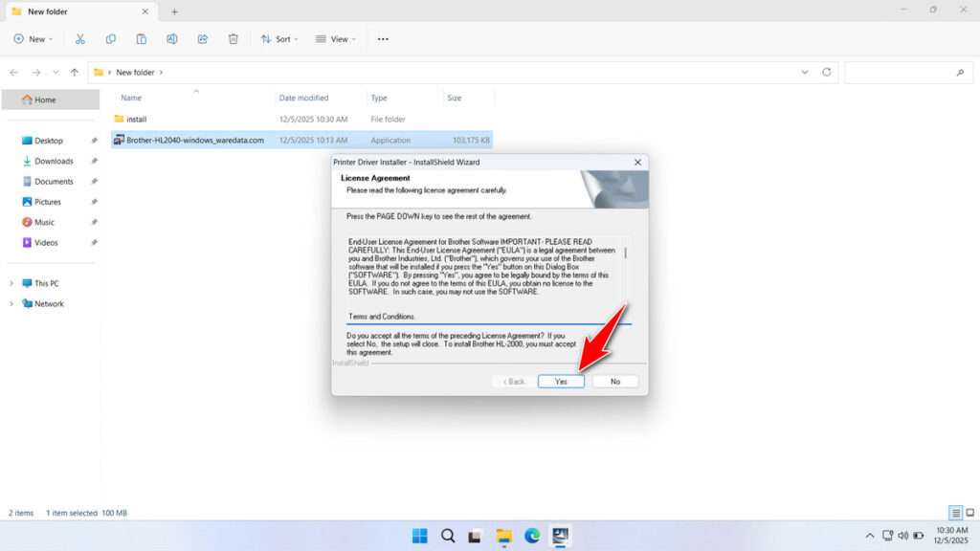Click No to decline the agreement
Image resolution: width=980 pixels, height=551 pixels.
tap(614, 380)
